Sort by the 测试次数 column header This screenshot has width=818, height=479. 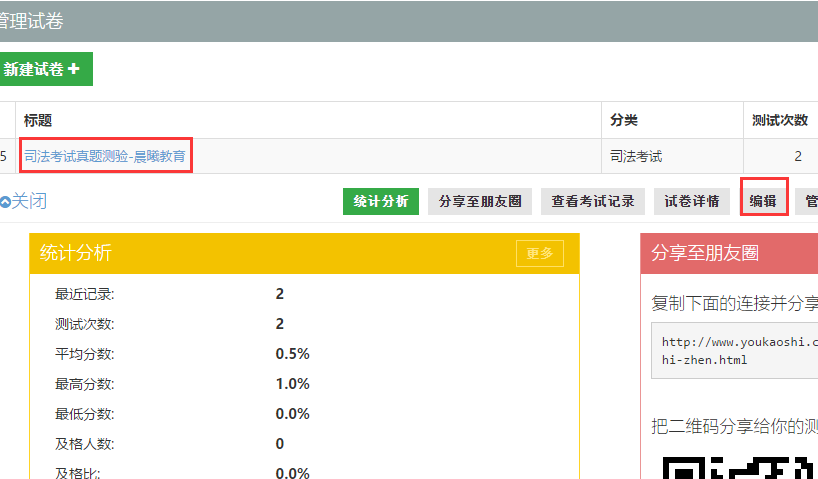(780, 120)
